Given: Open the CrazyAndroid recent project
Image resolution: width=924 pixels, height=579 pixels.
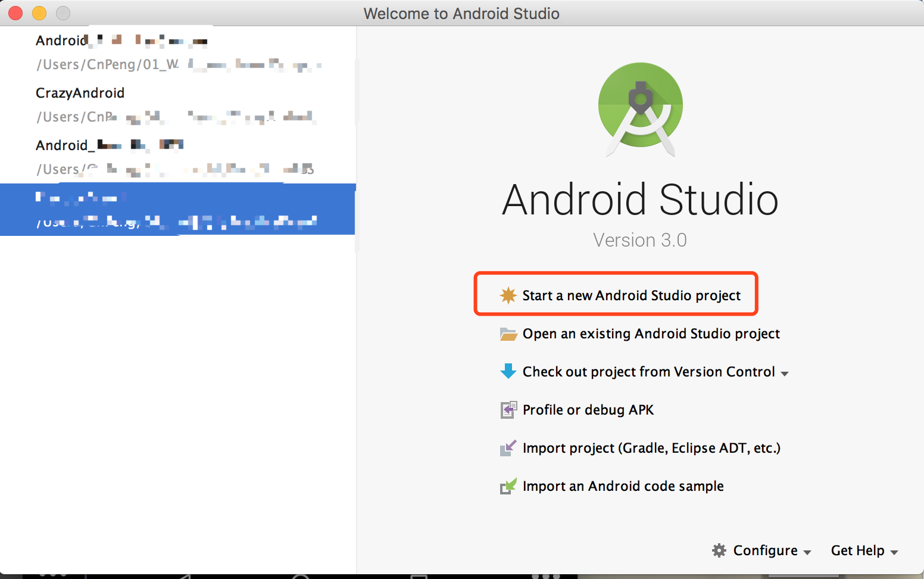Looking at the screenshot, I should [x=177, y=105].
